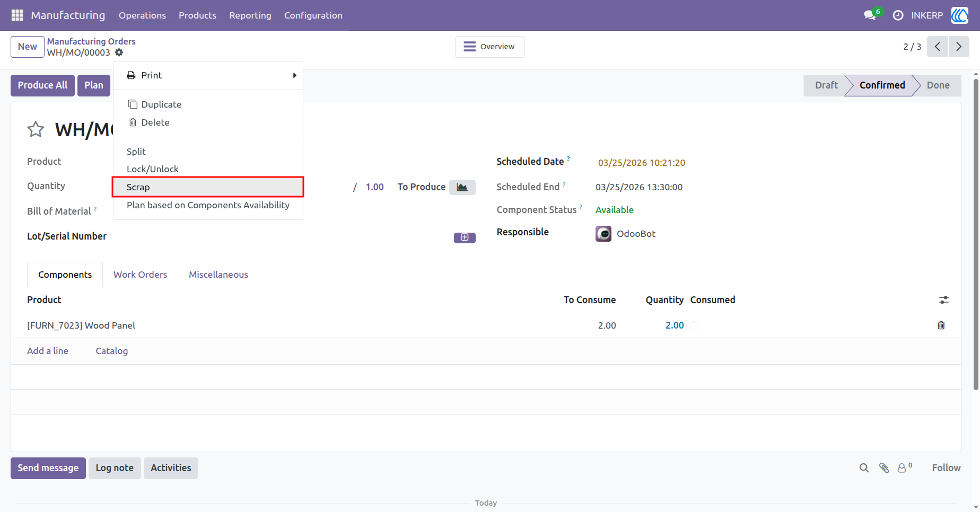
Task: Search messages with magnifier icon
Action: [864, 468]
